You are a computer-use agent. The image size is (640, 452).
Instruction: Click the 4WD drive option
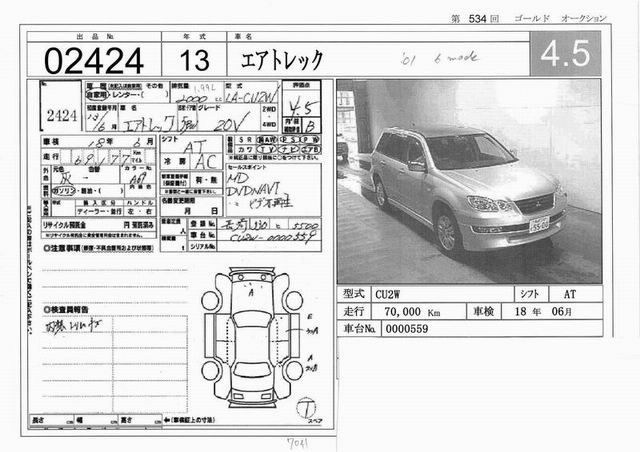tap(269, 125)
